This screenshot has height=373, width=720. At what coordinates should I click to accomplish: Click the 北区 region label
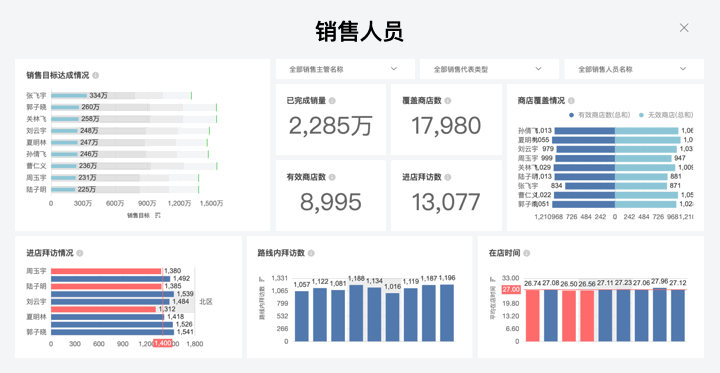[x=205, y=302]
